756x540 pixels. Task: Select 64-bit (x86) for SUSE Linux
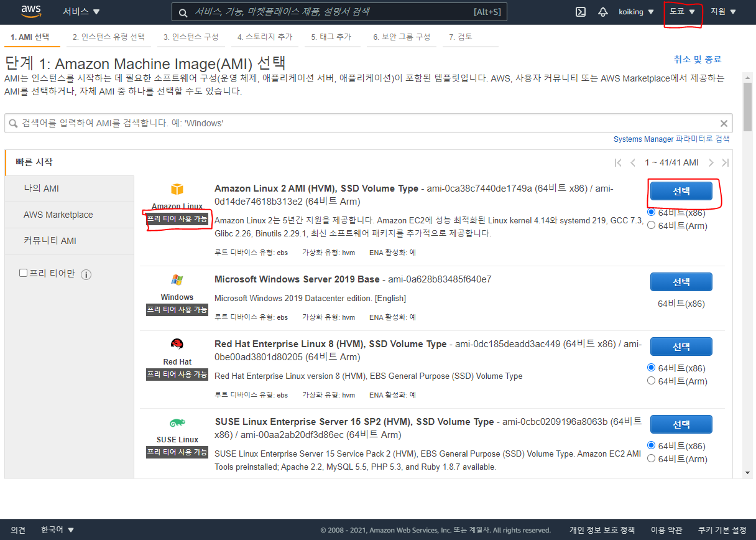click(652, 445)
